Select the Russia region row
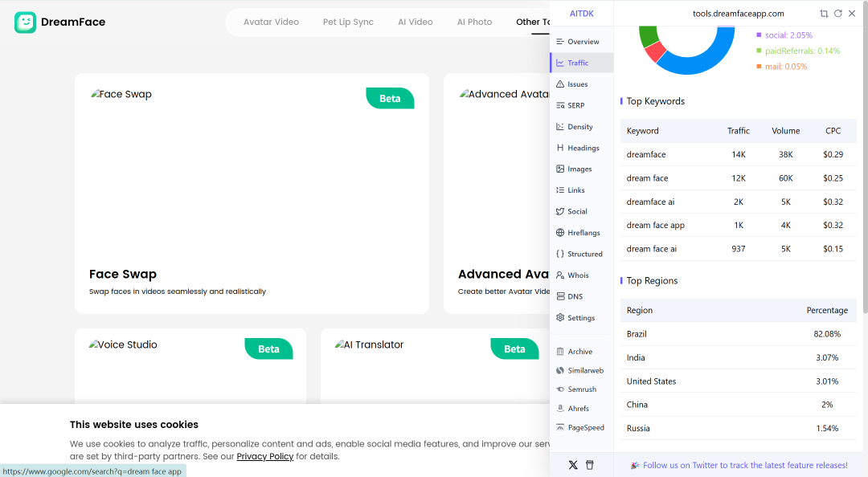Screen dimensions: 868x477 coord(739,428)
